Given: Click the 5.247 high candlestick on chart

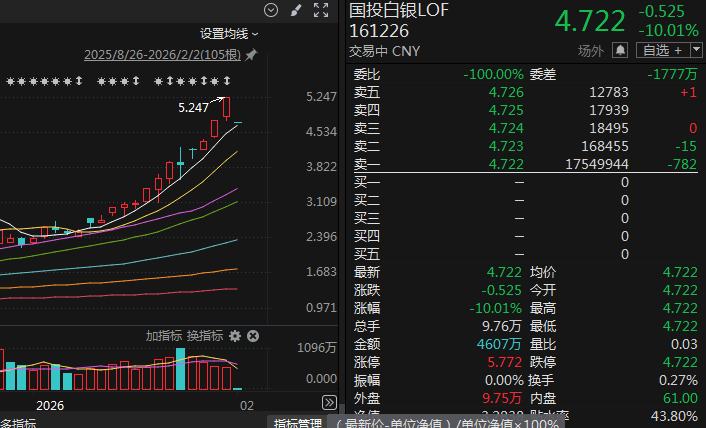Looking at the screenshot, I should pos(228,107).
